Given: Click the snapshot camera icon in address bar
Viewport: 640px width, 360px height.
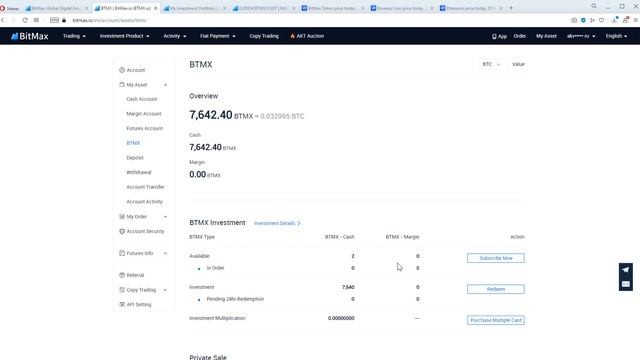Looking at the screenshot, I should 574,20.
